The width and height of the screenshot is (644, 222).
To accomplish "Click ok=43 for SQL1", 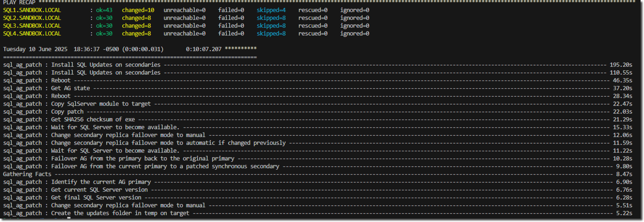I will click(x=104, y=10).
